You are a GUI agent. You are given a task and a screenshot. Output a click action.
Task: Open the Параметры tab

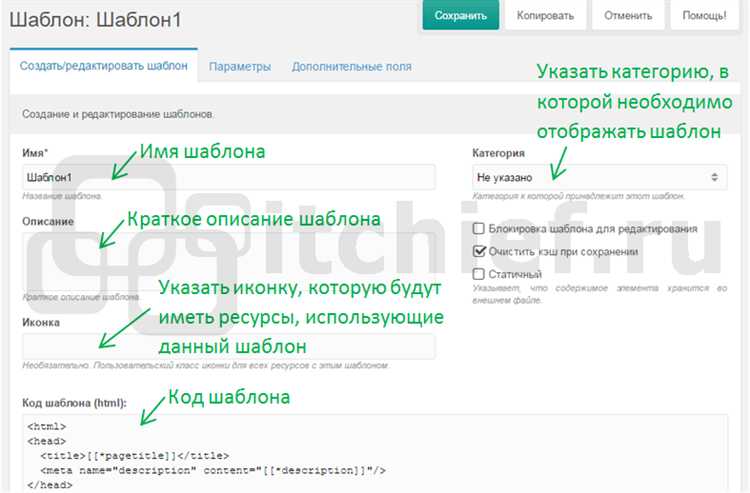coord(240,66)
